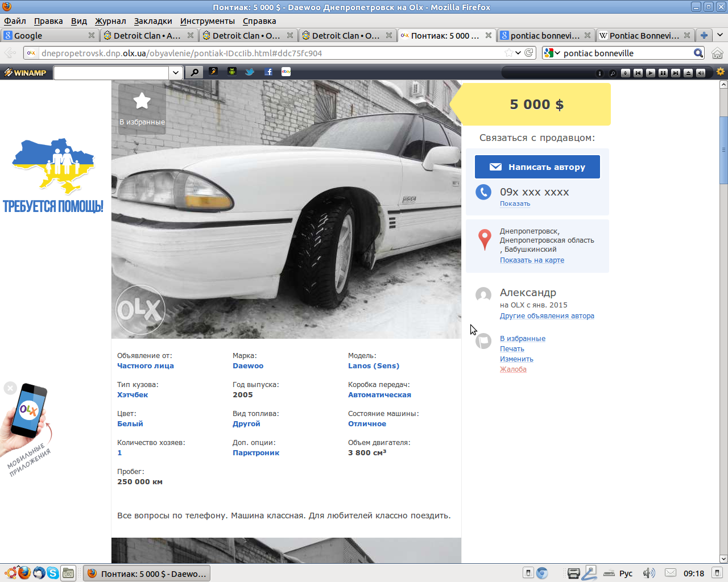
Task: Expand the list all tabs arrow
Action: coord(720,35)
